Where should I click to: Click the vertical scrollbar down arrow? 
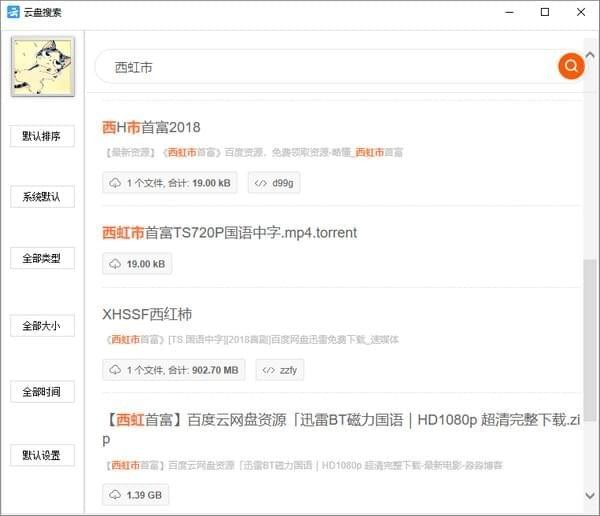coord(590,496)
